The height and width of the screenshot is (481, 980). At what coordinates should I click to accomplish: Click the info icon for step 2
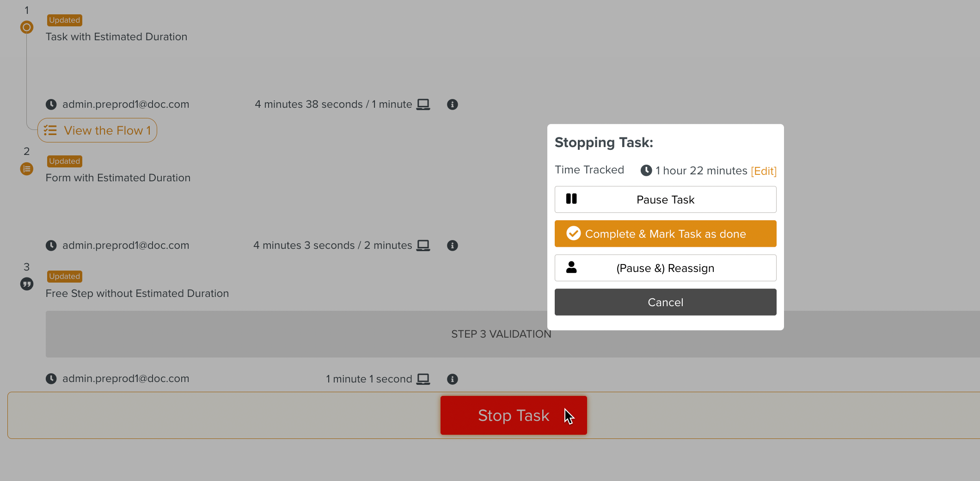[452, 246]
